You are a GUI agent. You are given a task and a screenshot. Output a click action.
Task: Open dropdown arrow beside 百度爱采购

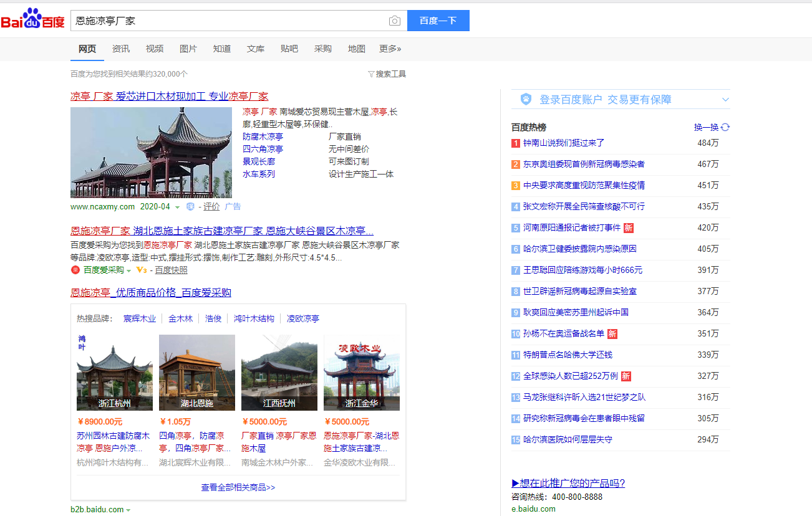click(129, 270)
